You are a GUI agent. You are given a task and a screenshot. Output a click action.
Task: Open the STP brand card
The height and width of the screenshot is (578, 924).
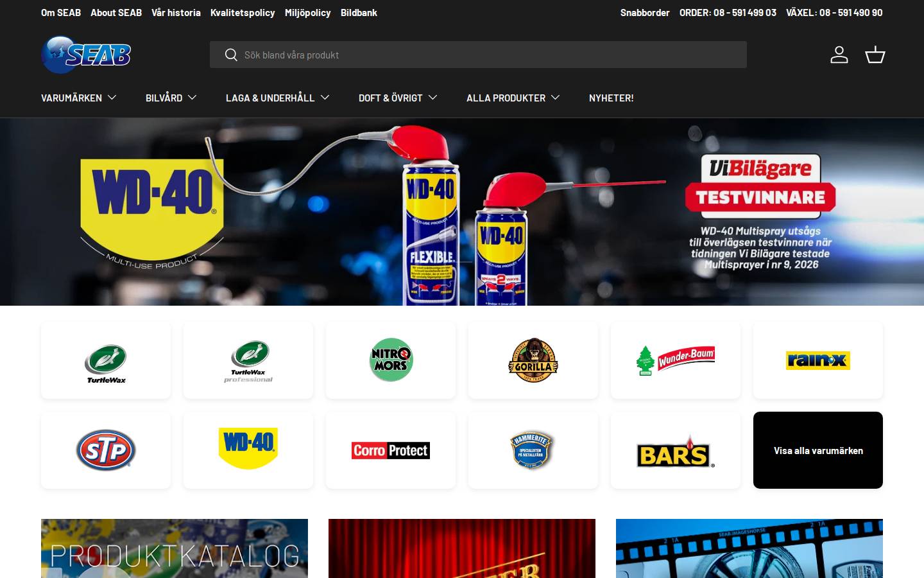pos(106,450)
